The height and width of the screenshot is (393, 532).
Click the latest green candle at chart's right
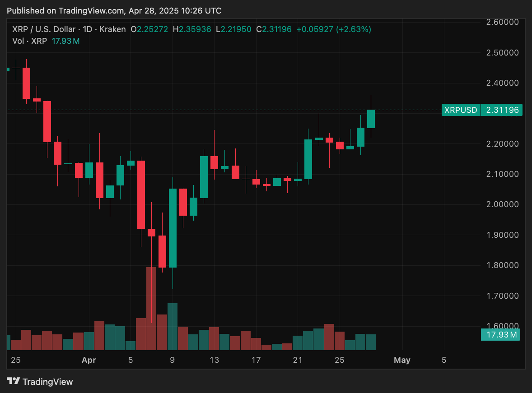(x=371, y=119)
